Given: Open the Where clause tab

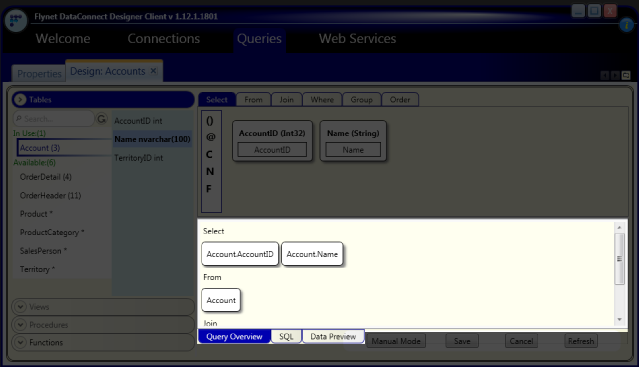Looking at the screenshot, I should 322,100.
